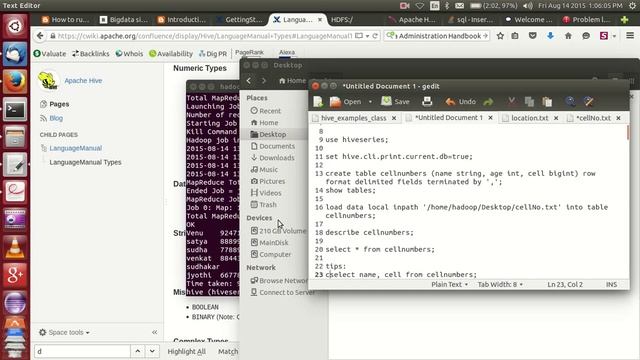The image size is (640, 360).
Task: Click the find-in-page search field
Action: click(x=82, y=351)
